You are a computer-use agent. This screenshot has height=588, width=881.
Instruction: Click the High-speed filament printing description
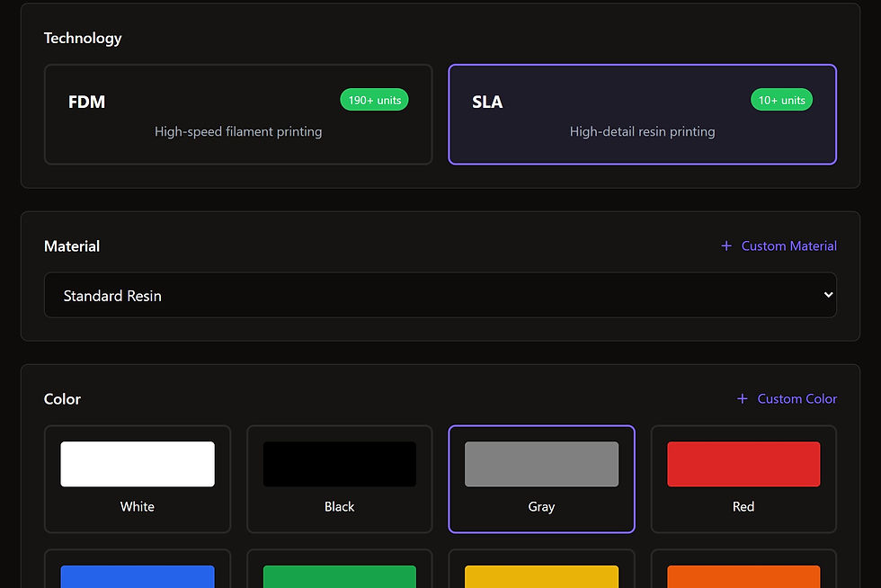[238, 131]
